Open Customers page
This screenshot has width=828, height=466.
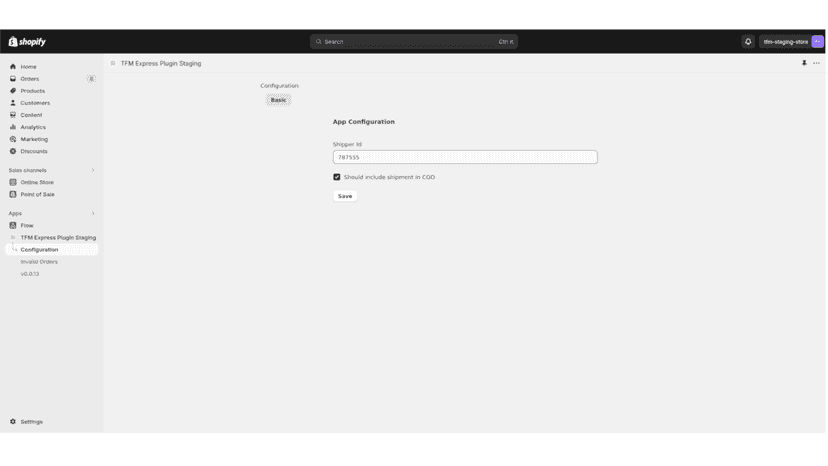[35, 103]
